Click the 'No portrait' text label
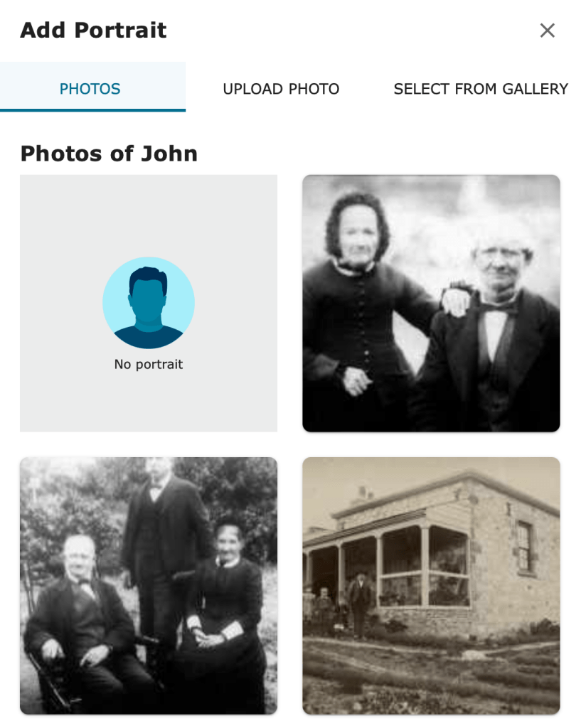Viewport: 581px width, 728px height. [149, 365]
